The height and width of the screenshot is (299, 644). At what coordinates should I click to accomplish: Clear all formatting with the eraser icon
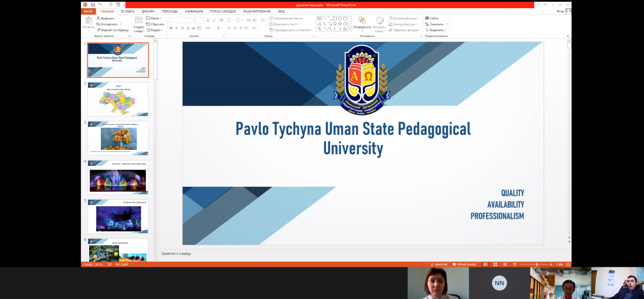click(x=222, y=20)
